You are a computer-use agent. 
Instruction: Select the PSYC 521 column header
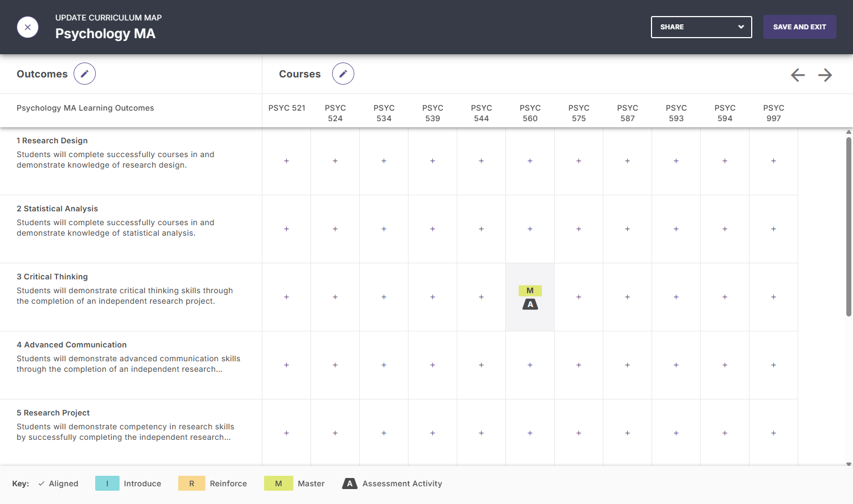(287, 108)
